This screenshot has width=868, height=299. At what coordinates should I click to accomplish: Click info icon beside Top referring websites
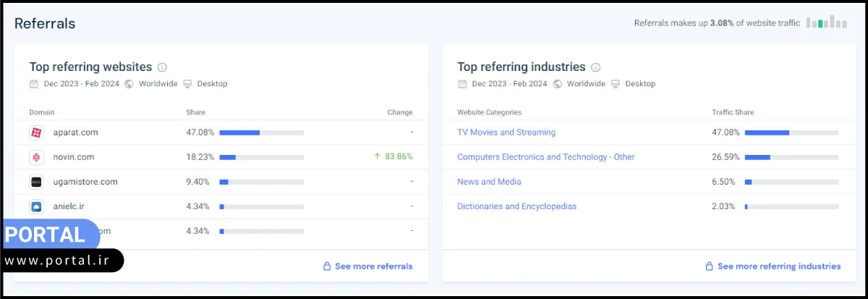[162, 67]
